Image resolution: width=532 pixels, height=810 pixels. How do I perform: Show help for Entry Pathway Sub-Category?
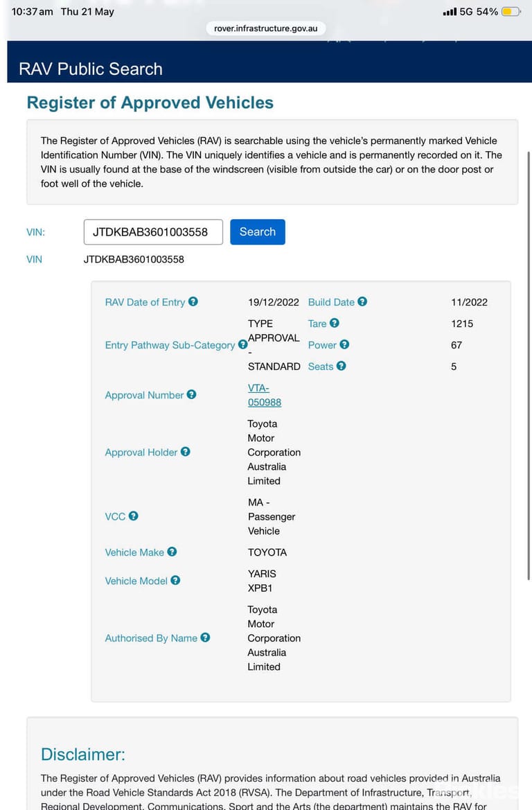[x=242, y=344]
